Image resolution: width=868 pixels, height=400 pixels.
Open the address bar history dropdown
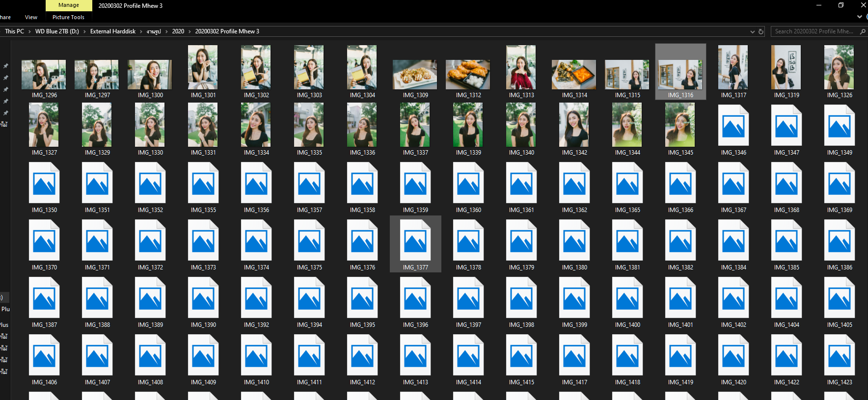[x=752, y=31]
